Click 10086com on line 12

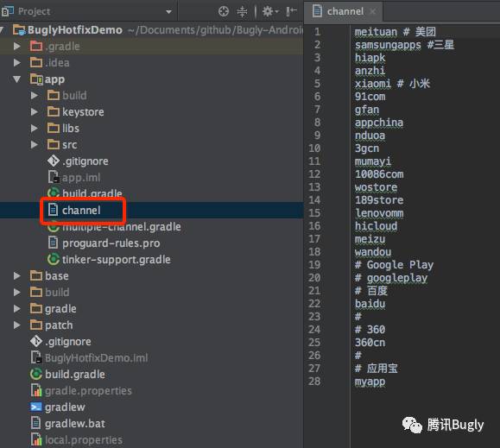coord(379,174)
